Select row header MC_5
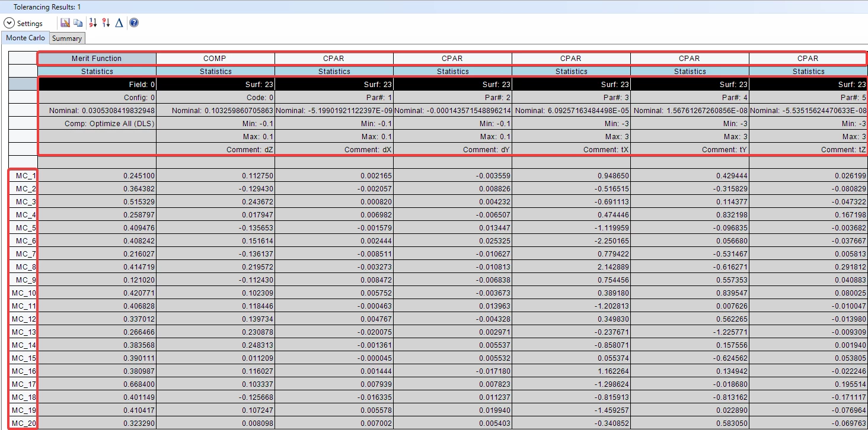Screen dimensions: 868x430 [x=23, y=228]
